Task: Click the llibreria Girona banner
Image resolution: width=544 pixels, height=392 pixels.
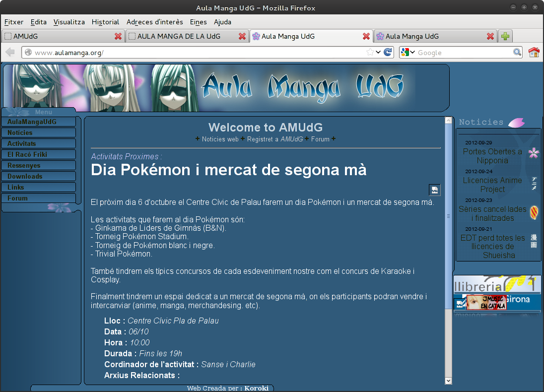Action: (497, 293)
